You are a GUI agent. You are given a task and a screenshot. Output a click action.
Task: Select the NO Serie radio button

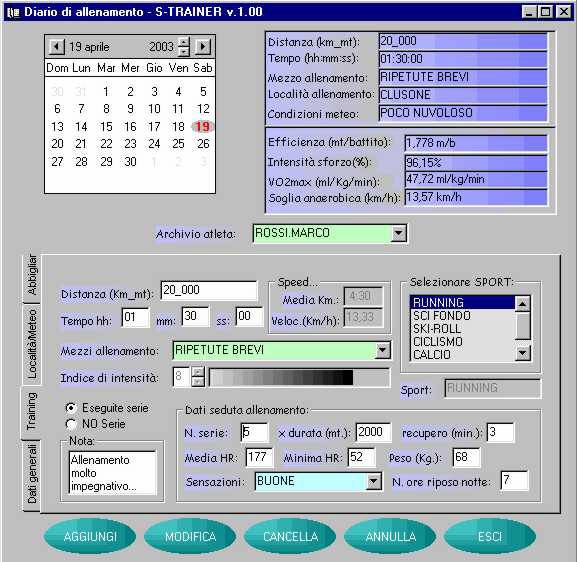pyautogui.click(x=71, y=424)
